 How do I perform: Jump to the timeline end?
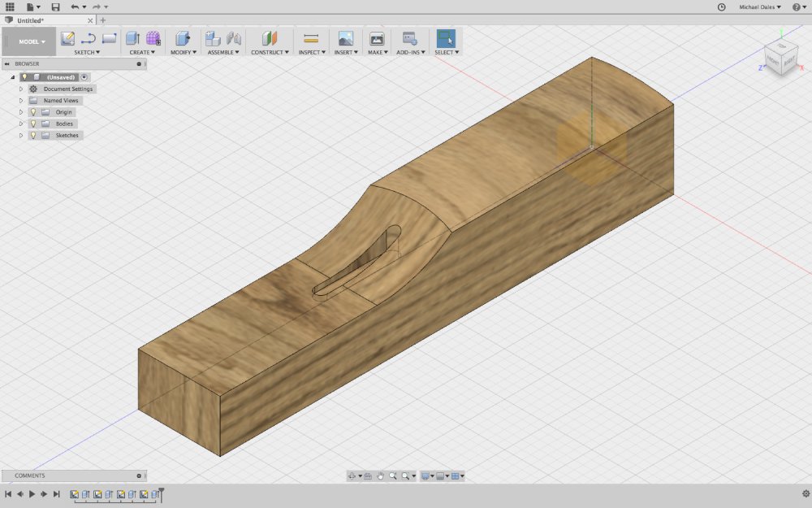coord(57,494)
